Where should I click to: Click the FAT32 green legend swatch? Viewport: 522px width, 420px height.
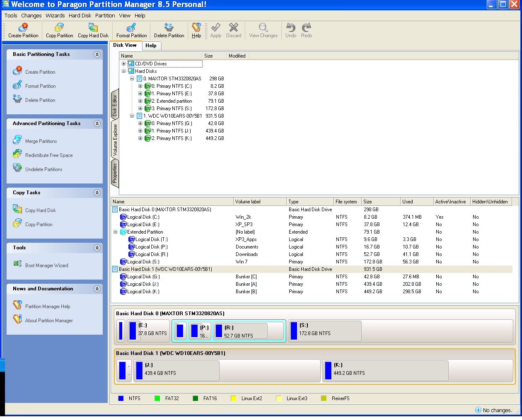(157, 398)
